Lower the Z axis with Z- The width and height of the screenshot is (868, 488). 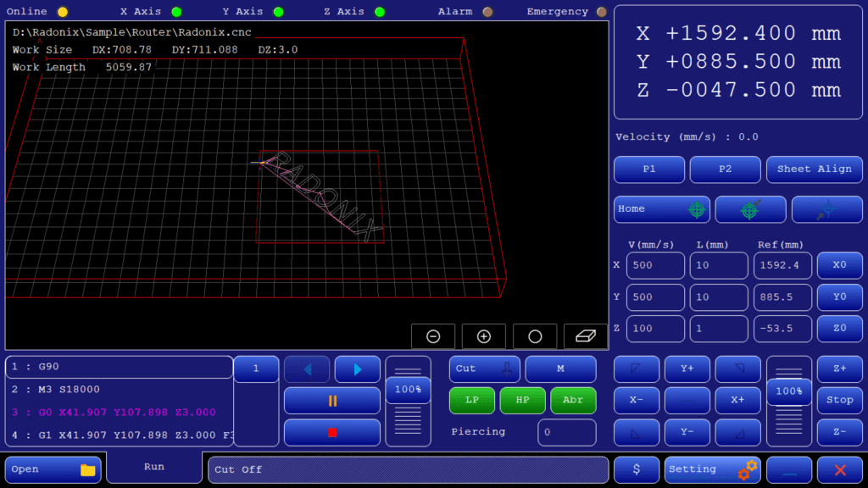[840, 432]
